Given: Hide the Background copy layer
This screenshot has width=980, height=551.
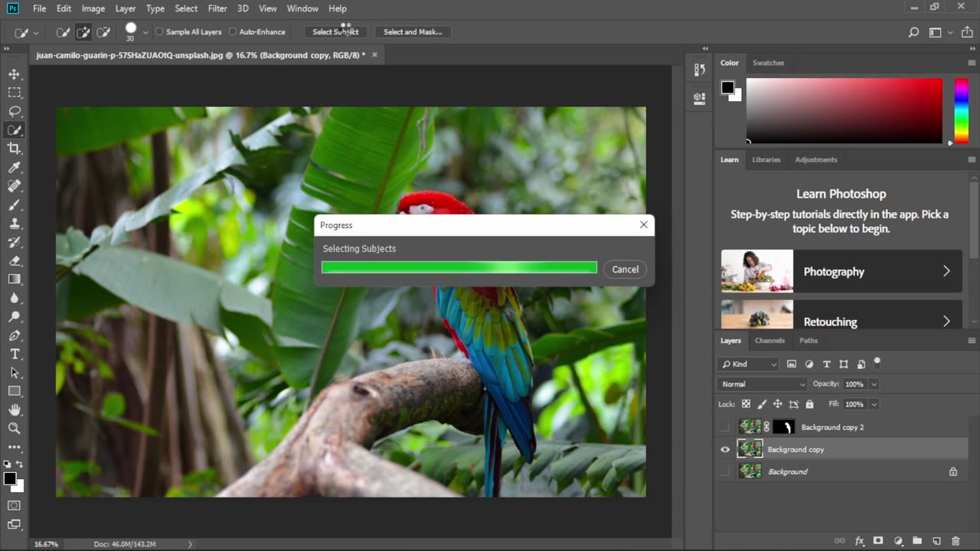Looking at the screenshot, I should (725, 449).
